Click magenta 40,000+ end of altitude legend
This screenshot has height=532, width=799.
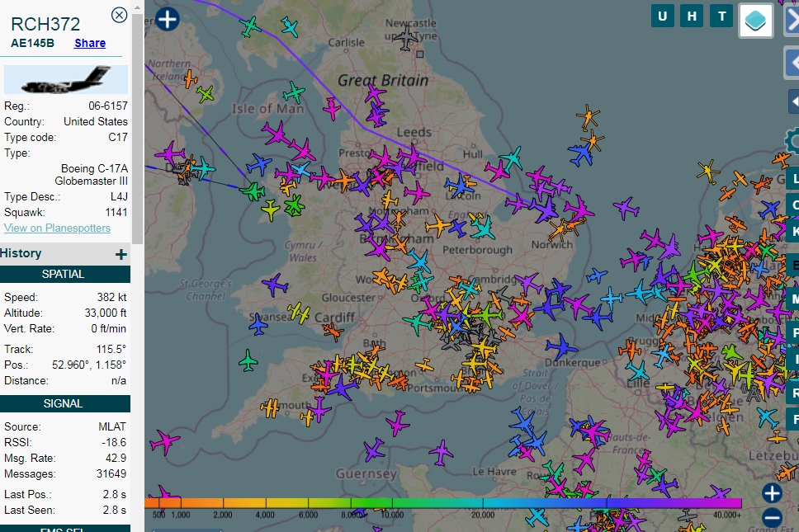click(x=729, y=503)
